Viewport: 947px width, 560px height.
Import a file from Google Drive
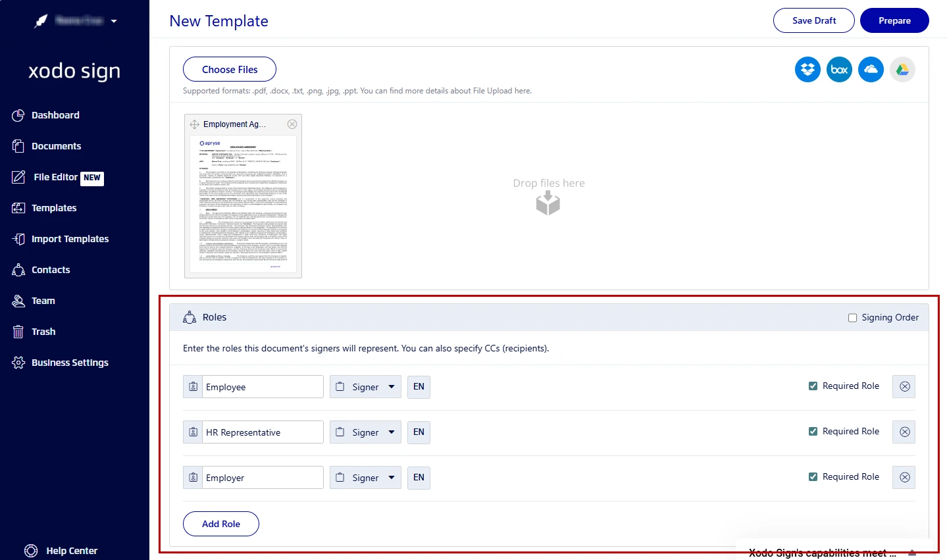902,69
